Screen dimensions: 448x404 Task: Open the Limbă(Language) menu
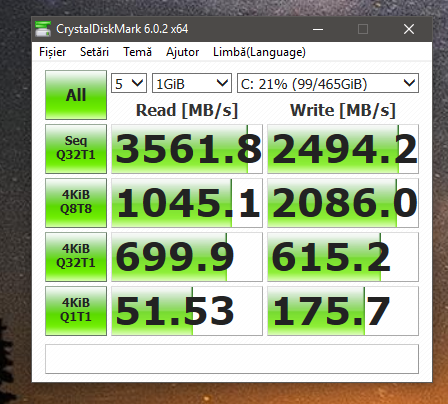tap(259, 52)
